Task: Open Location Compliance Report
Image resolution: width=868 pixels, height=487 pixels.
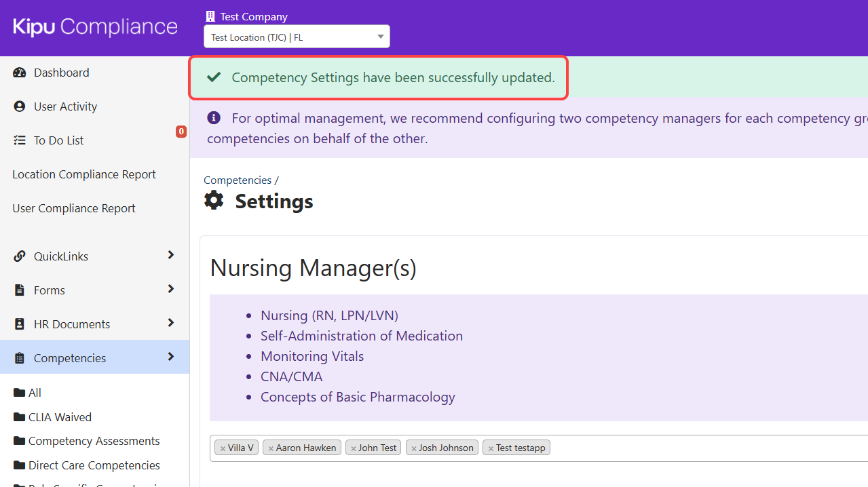Action: [x=84, y=174]
